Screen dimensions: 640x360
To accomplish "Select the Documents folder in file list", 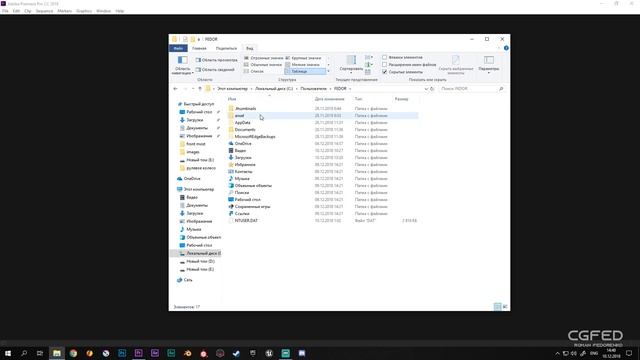I will [x=245, y=129].
